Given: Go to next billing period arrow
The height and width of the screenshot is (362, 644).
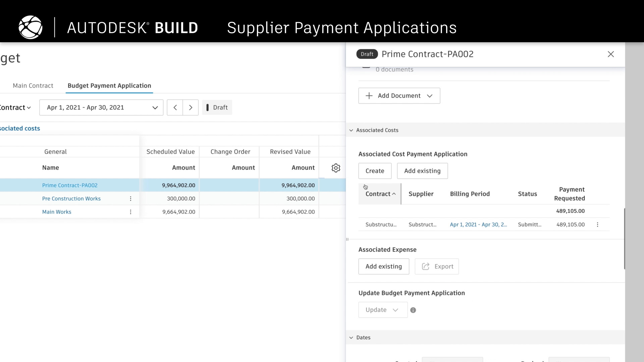Looking at the screenshot, I should [191, 108].
